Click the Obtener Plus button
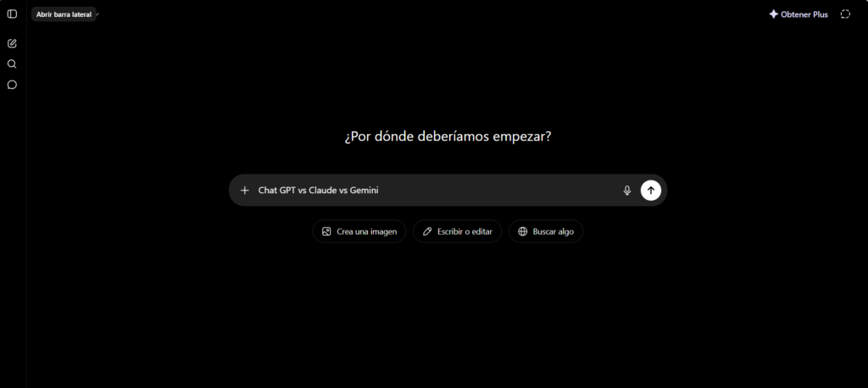Screen dimensions: 868x388 (x=798, y=14)
